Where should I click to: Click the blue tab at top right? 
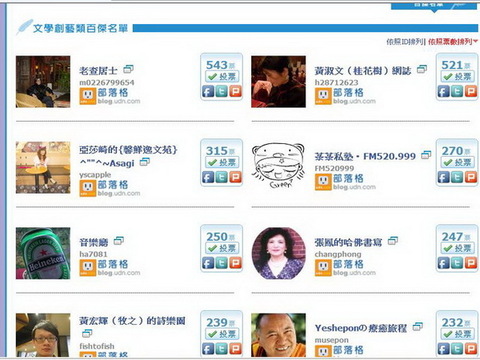point(434,6)
